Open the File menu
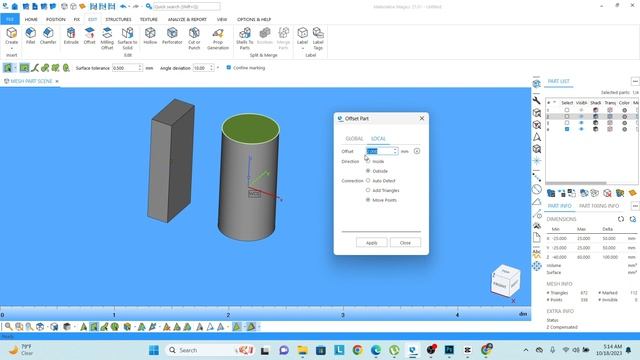Image resolution: width=640 pixels, height=360 pixels. [10, 19]
